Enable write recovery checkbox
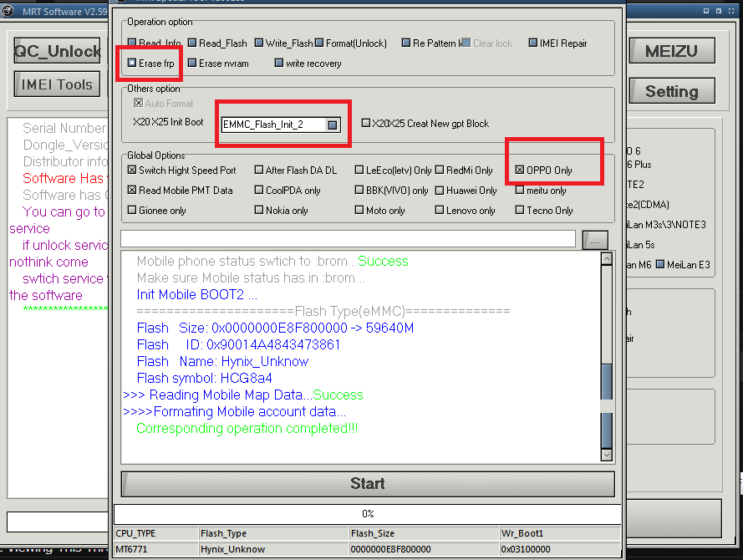Image resolution: width=743 pixels, height=560 pixels. [x=279, y=63]
